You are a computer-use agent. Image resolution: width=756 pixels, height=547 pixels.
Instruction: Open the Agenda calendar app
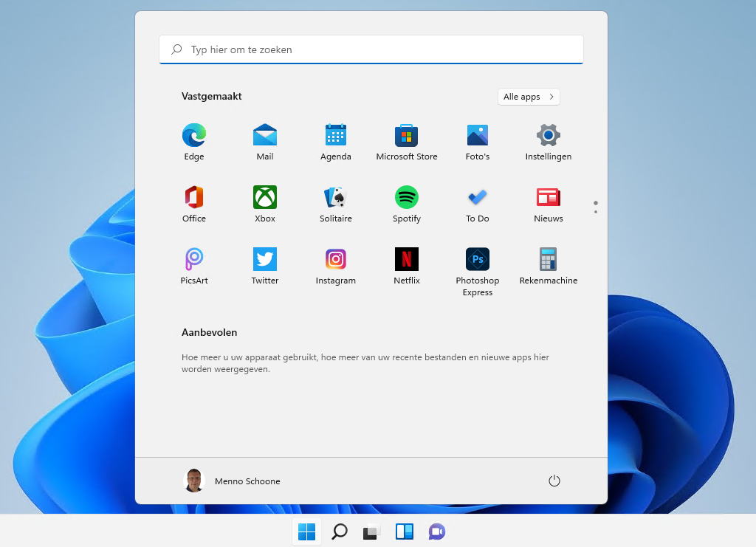[336, 142]
